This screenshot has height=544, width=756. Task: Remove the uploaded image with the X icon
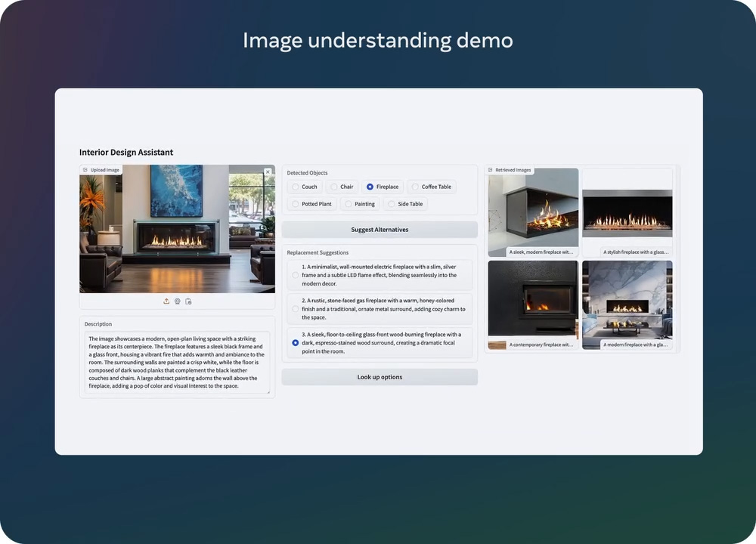click(268, 172)
